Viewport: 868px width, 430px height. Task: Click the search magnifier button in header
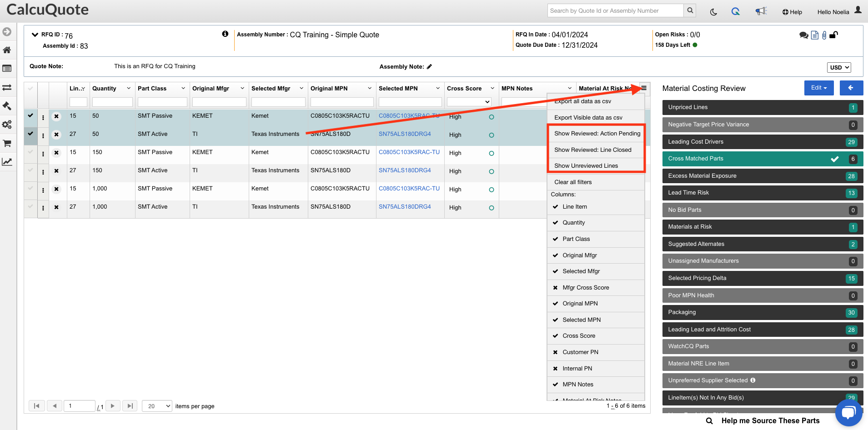pyautogui.click(x=690, y=10)
